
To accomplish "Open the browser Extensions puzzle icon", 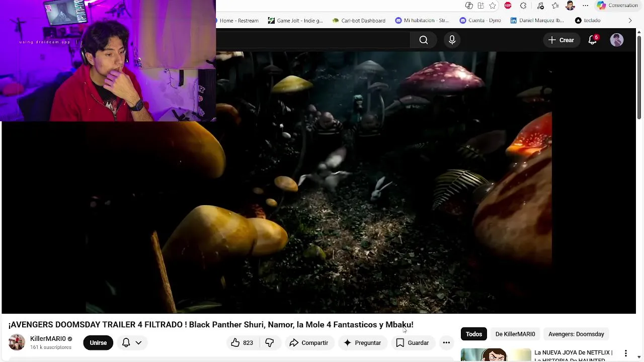I will tap(523, 6).
